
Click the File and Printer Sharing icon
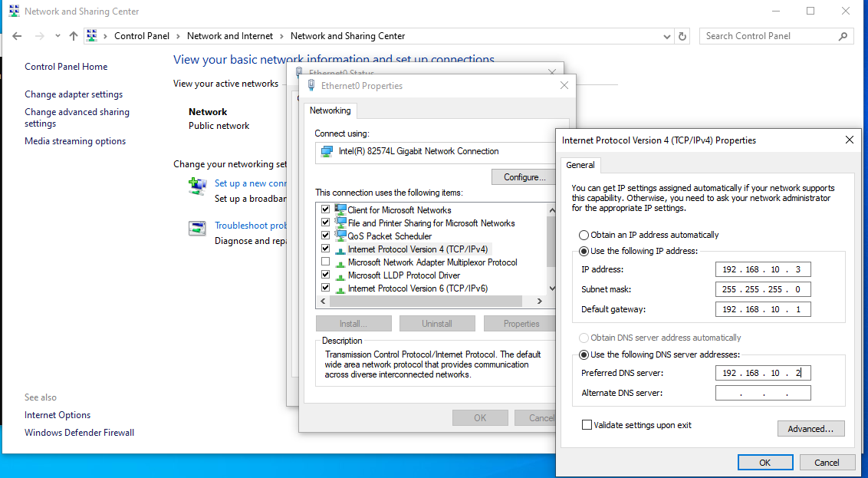tap(340, 223)
